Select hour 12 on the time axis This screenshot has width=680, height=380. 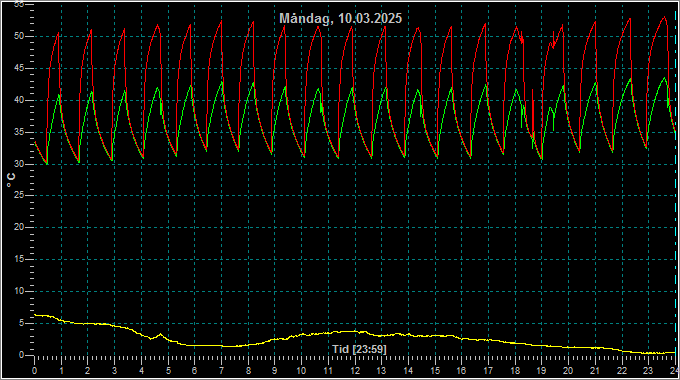[x=355, y=371]
